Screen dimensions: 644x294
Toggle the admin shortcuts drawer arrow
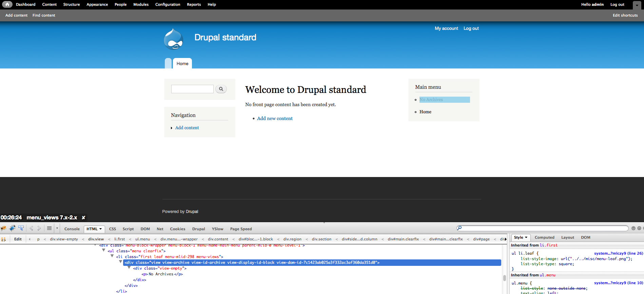pos(637,5)
